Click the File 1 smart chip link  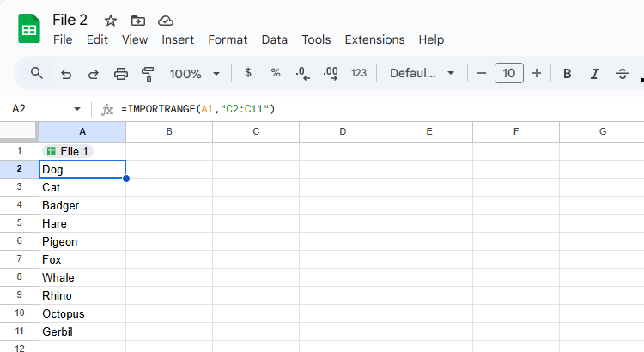pos(67,151)
